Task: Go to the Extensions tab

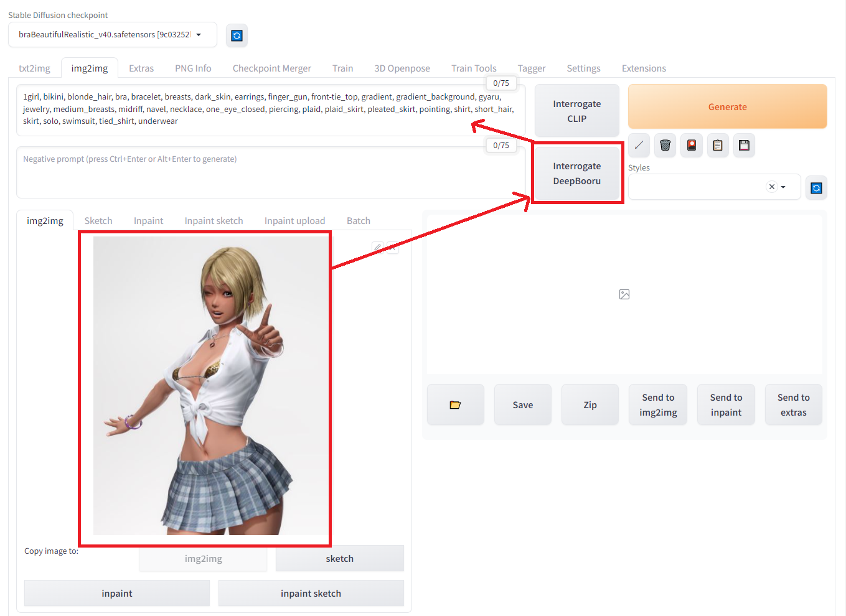Action: (644, 68)
